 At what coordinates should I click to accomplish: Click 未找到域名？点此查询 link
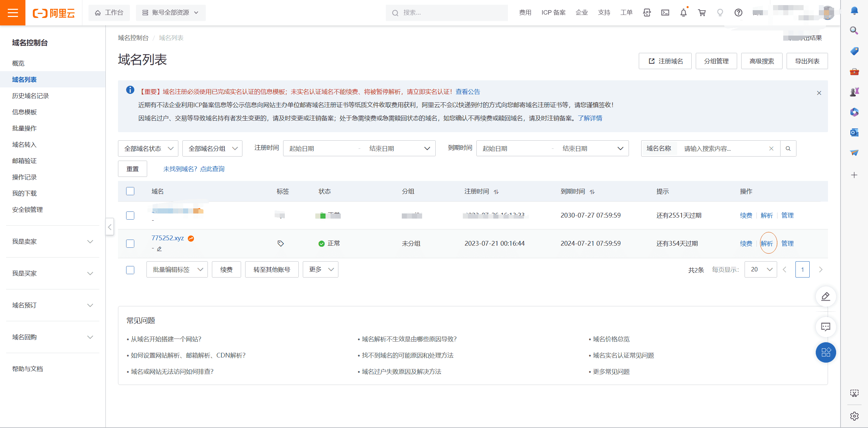click(x=194, y=169)
